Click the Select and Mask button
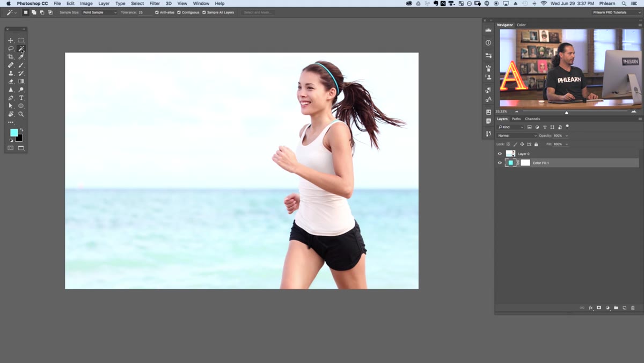Image resolution: width=644 pixels, height=363 pixels. [258, 12]
